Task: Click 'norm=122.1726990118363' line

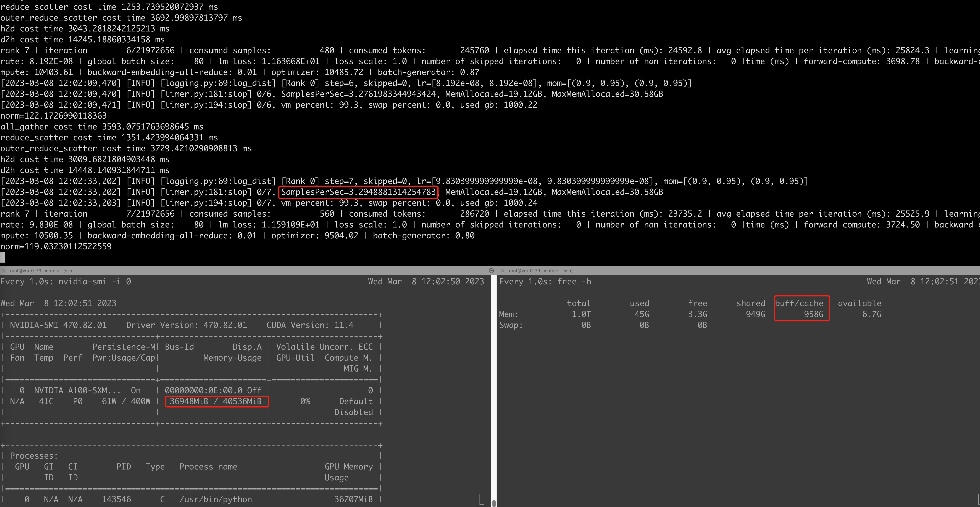Action: pyautogui.click(x=54, y=116)
